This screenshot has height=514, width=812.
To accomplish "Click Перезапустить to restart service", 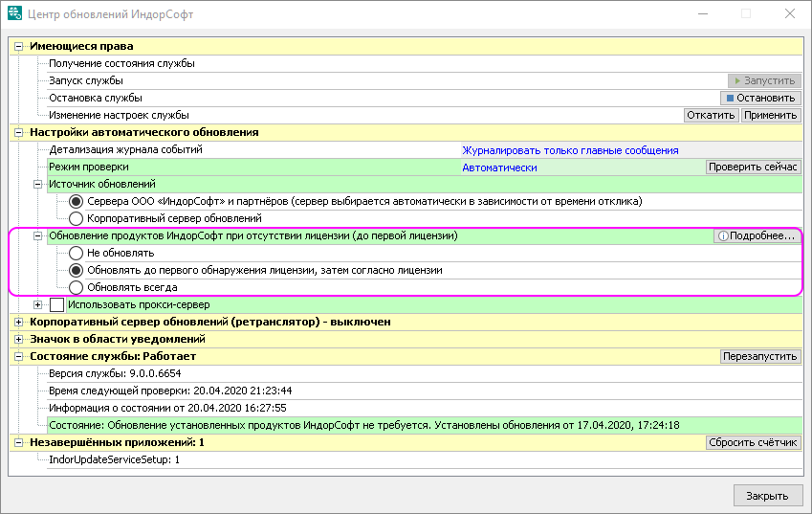I will coord(760,356).
